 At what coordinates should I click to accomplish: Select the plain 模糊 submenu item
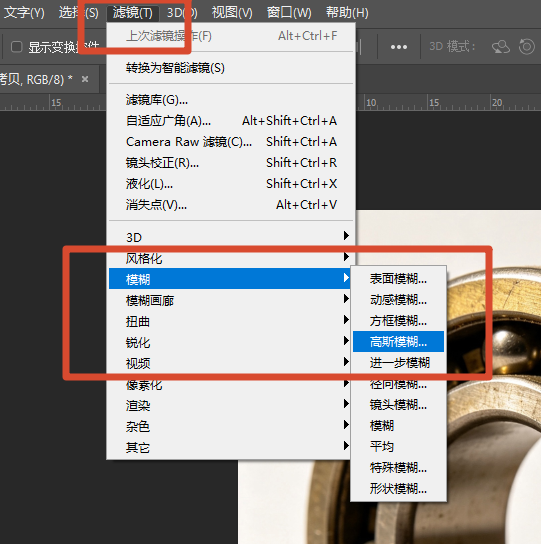398,426
